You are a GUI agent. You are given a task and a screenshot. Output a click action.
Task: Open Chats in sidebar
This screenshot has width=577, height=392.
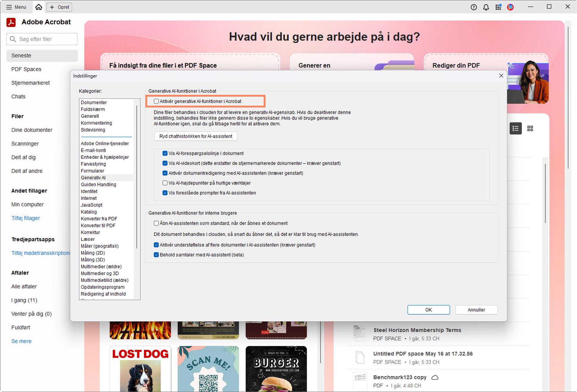(x=18, y=97)
